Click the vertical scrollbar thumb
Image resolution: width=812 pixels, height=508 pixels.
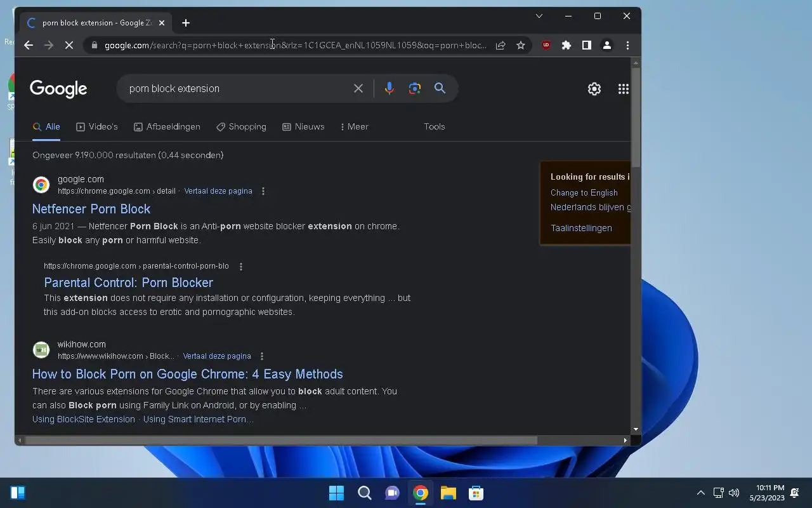pos(636,117)
